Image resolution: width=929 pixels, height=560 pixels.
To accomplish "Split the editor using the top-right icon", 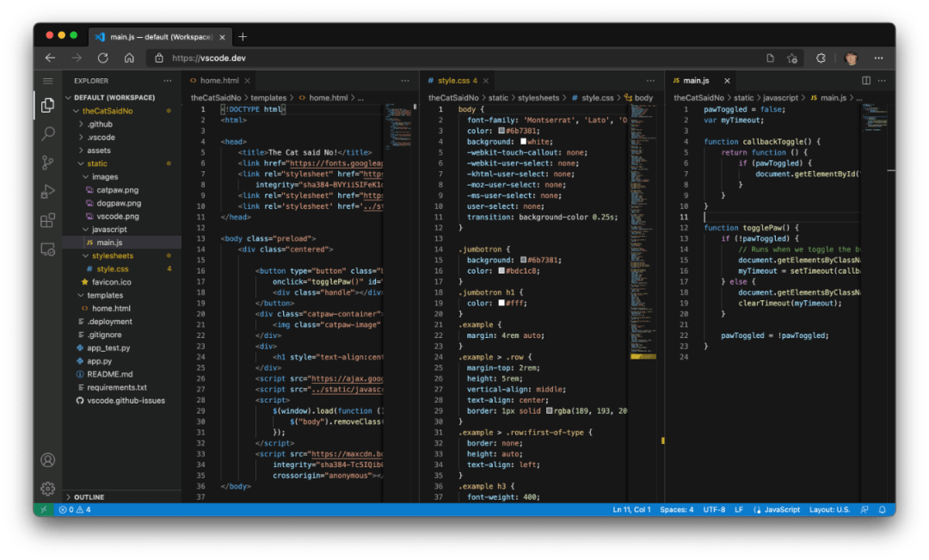I will [864, 80].
